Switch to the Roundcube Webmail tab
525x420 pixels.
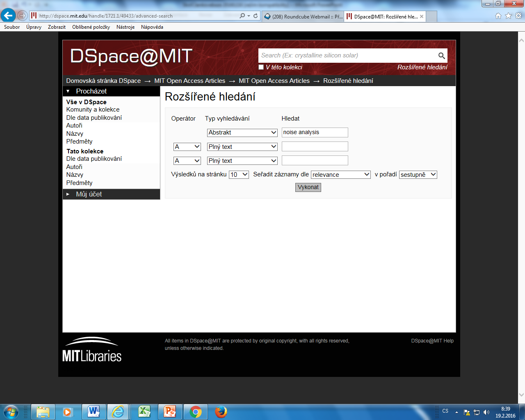coord(303,16)
